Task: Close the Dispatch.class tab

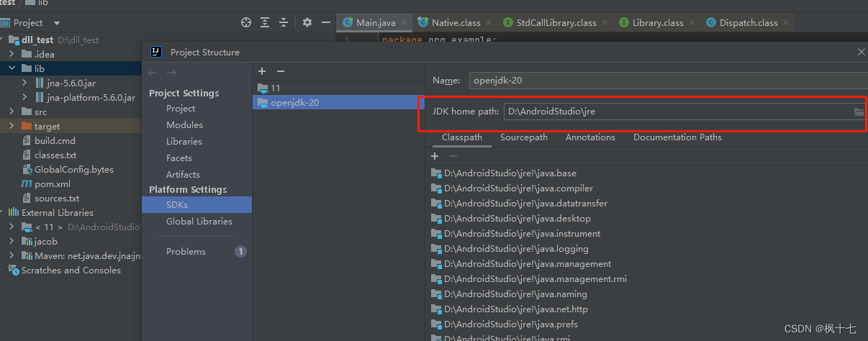Action: (x=785, y=23)
